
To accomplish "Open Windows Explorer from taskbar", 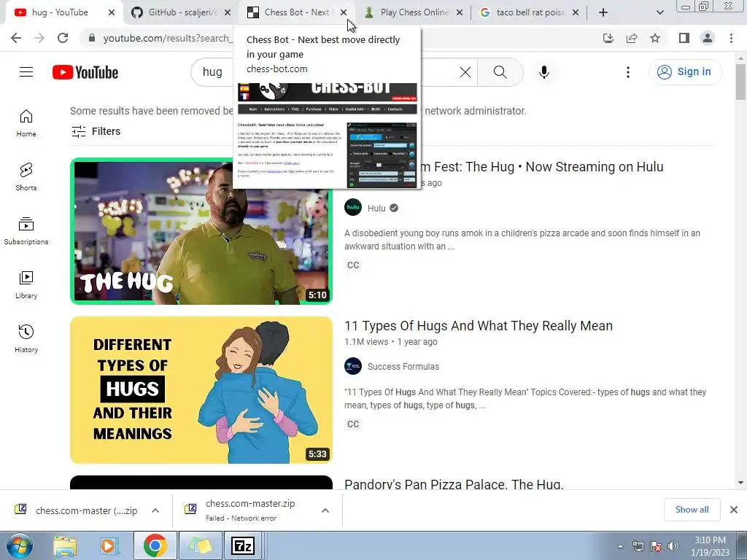I will [x=65, y=545].
